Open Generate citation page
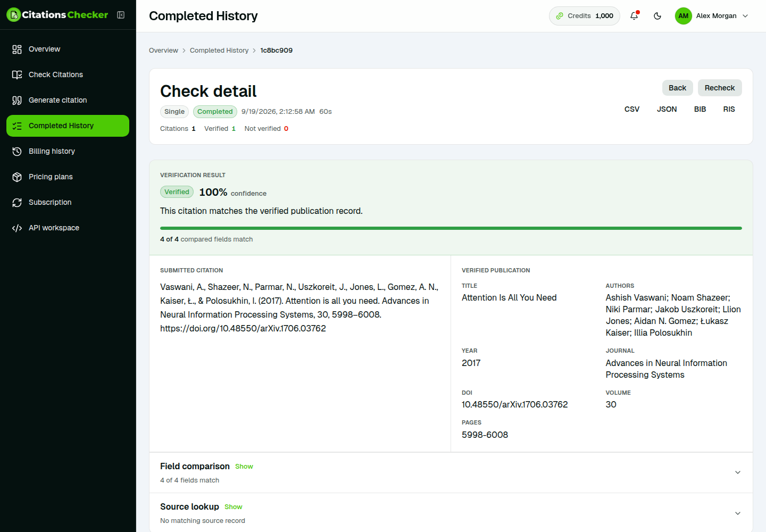This screenshot has height=532, width=766. tap(68, 100)
